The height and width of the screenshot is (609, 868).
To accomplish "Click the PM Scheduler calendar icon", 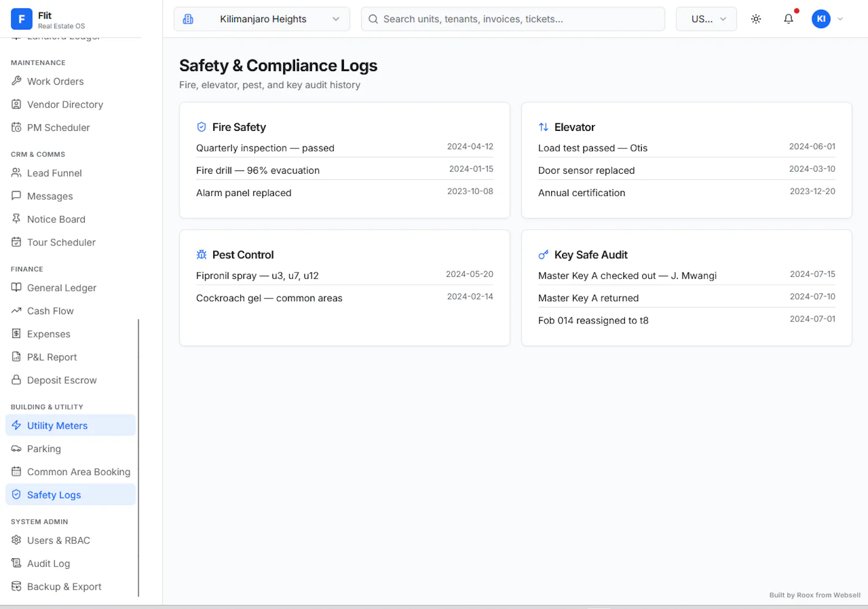I will pos(16,128).
